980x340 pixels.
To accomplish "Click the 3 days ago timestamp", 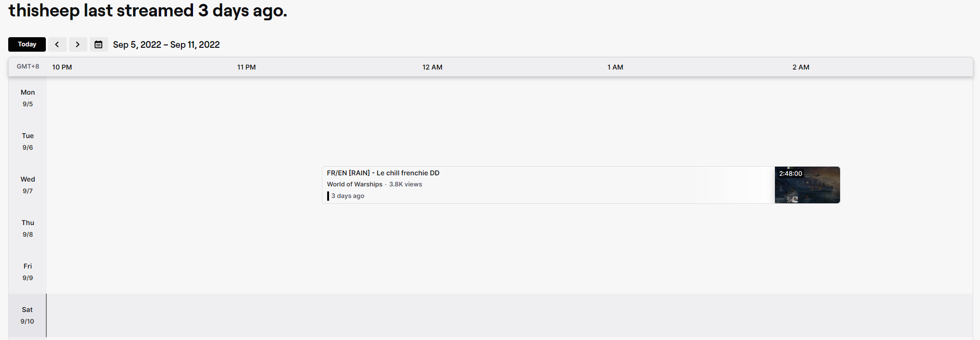I will [348, 196].
